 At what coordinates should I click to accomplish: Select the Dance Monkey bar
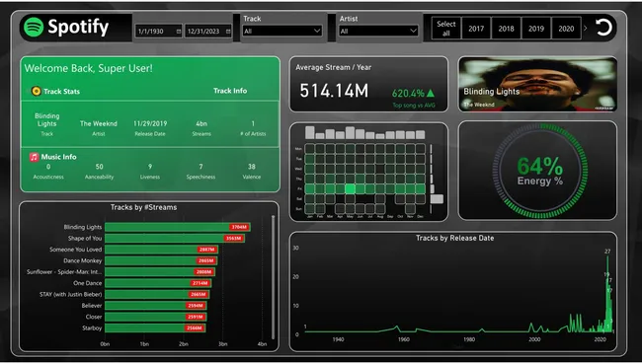[x=161, y=260]
